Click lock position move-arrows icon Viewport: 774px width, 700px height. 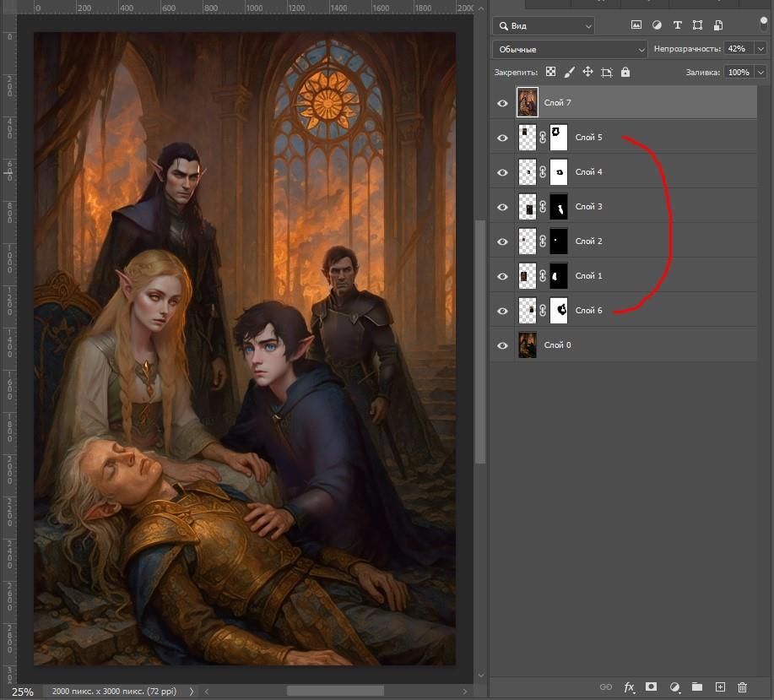pyautogui.click(x=587, y=73)
